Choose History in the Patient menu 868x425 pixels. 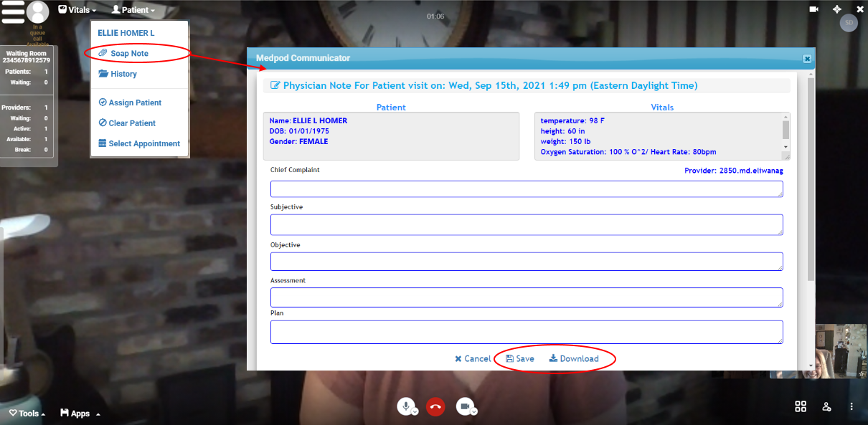pyautogui.click(x=123, y=74)
